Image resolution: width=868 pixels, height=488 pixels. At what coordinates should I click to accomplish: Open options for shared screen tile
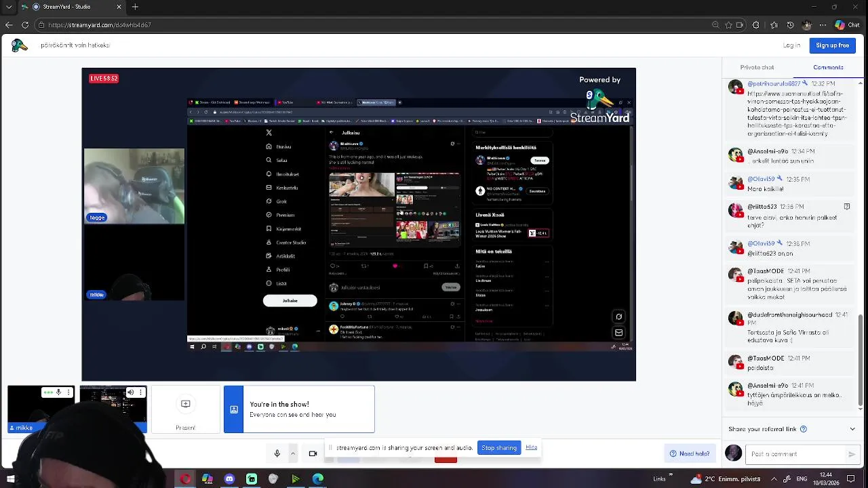tap(140, 392)
